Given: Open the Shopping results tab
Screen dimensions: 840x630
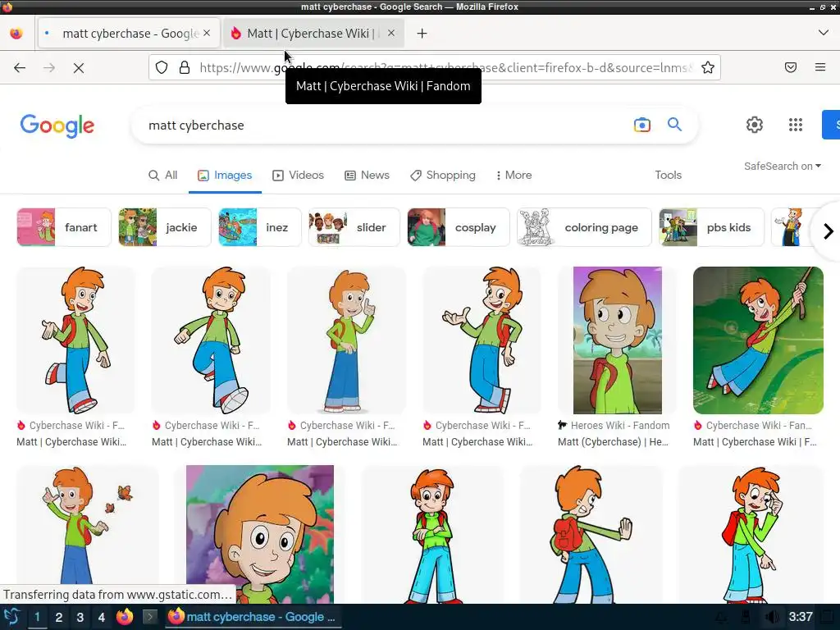Looking at the screenshot, I should (443, 176).
